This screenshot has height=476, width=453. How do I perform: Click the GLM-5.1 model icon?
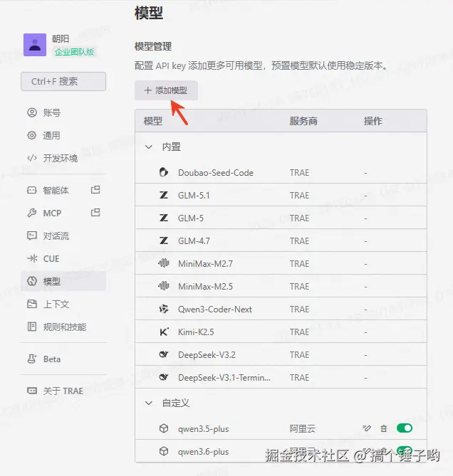[x=164, y=195]
